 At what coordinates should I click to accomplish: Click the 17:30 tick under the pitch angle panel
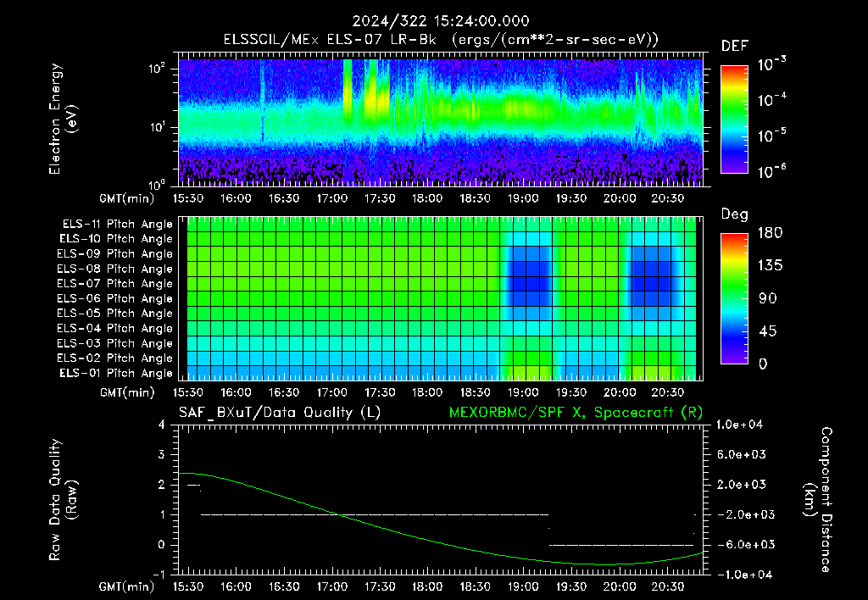coord(380,392)
